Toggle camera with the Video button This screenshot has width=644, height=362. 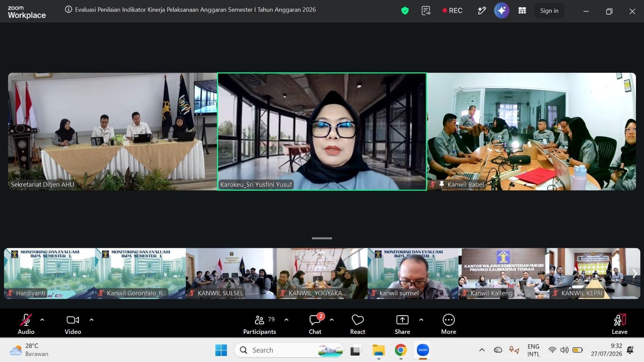(x=73, y=324)
